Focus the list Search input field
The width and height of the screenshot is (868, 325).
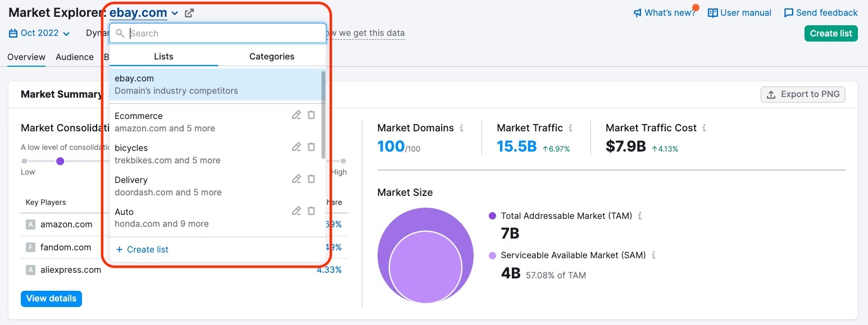pos(218,33)
